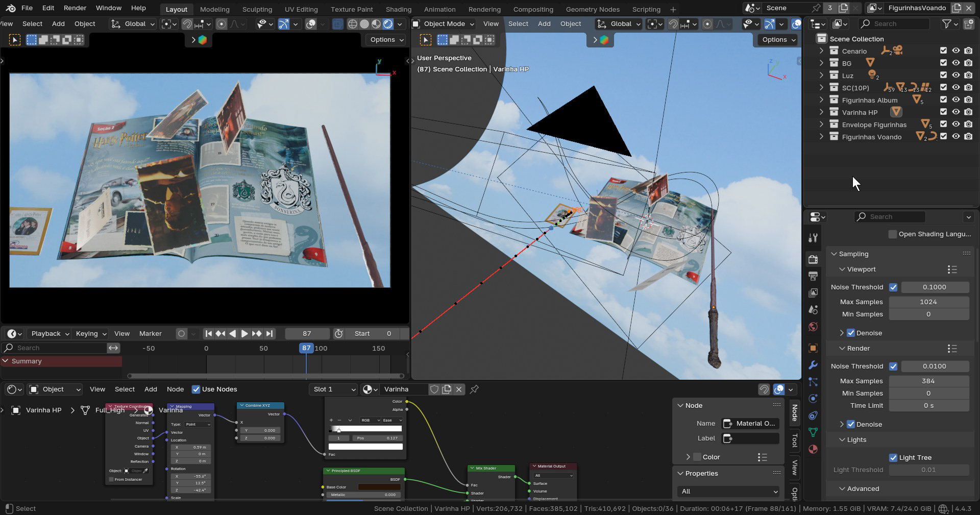Switch to the Geometry Nodes workspace tab
The height and width of the screenshot is (515, 980).
[593, 9]
